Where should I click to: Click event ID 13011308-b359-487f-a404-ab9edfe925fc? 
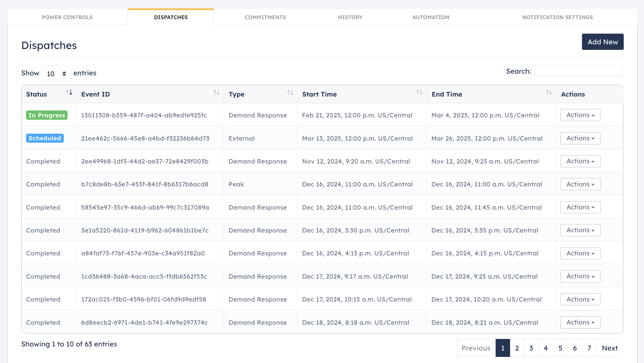click(144, 115)
